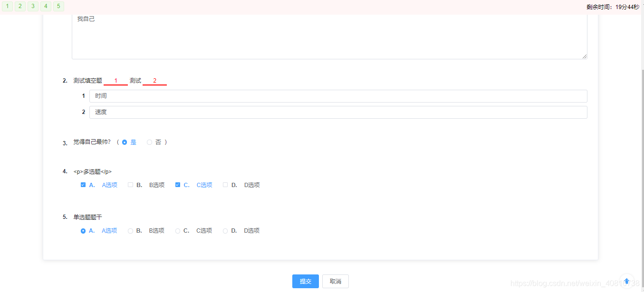Jump to question 2 navigation tag
Viewport: 644px width, 292px height.
pyautogui.click(x=20, y=6)
